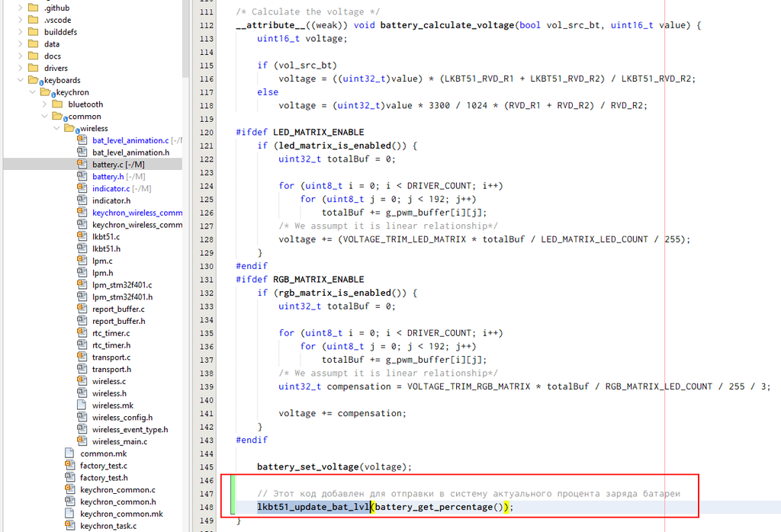Select battery.h in the project tree
Image resolution: width=781 pixels, height=532 pixels.
click(108, 177)
